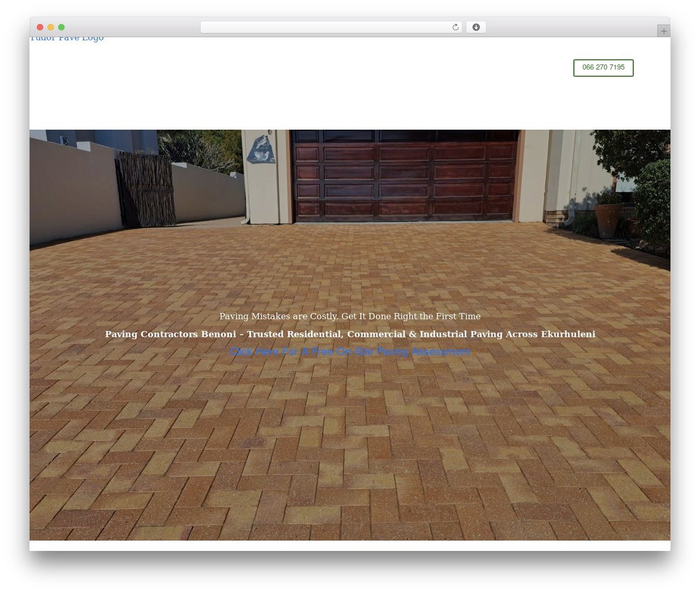This screenshot has width=700, height=593.
Task: Open a new tab with the plus button
Action: (x=663, y=31)
